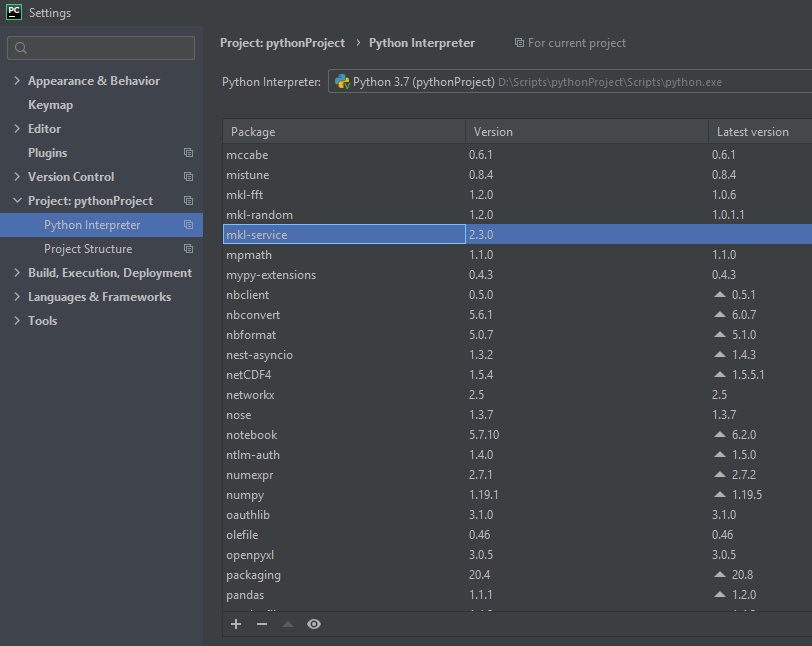Expand the Tools section
This screenshot has height=646, width=812.
(x=17, y=321)
